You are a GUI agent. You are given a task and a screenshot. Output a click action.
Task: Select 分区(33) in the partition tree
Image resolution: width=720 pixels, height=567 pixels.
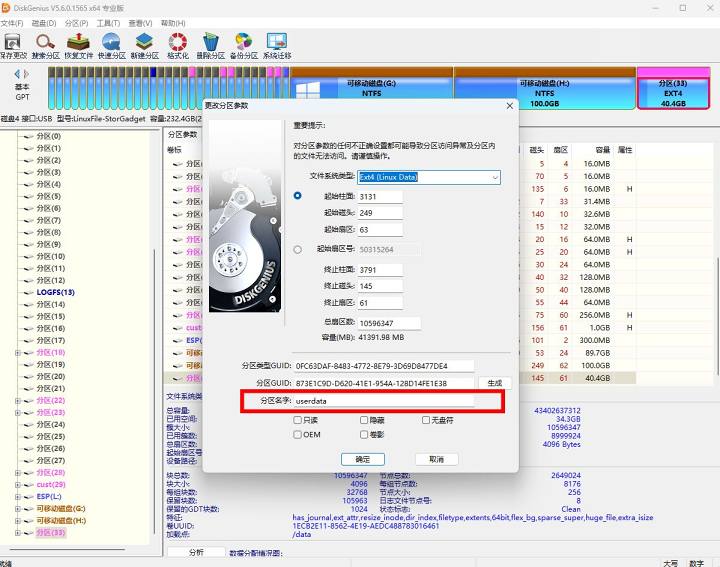[x=51, y=533]
